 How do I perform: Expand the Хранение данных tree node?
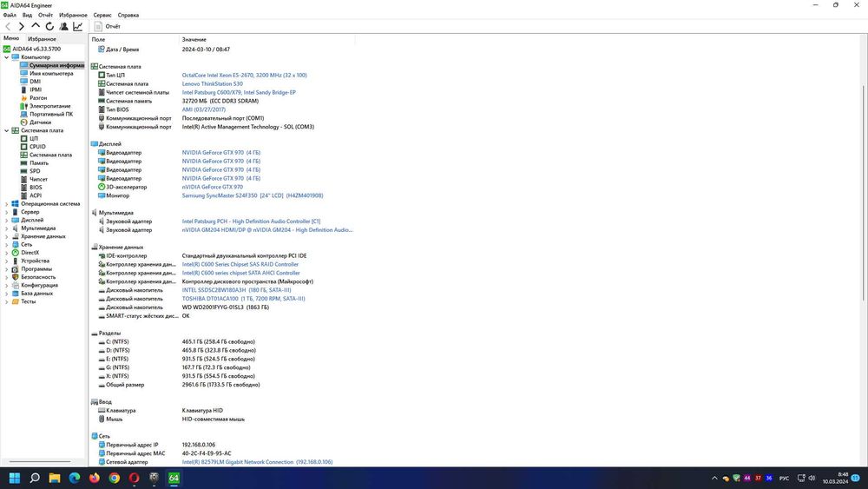7,236
